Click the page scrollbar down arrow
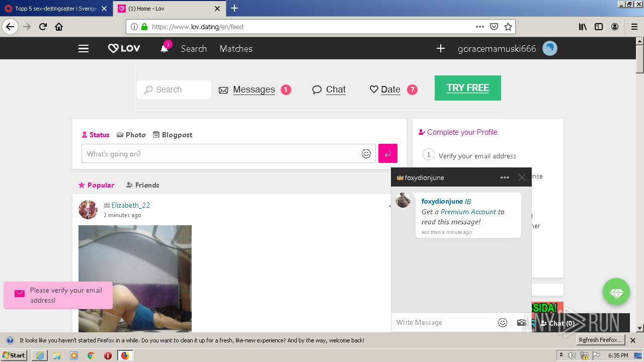Screen dimensions: 644x362 pyautogui.click(x=640, y=328)
